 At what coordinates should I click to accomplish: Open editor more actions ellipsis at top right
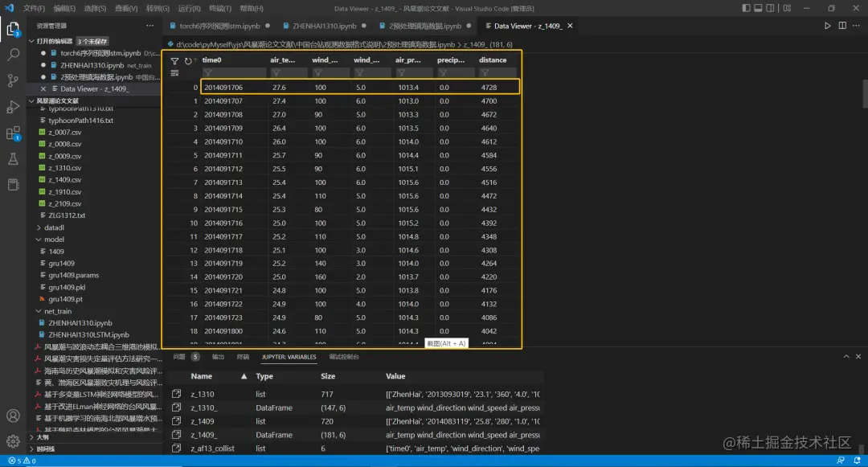coord(857,26)
